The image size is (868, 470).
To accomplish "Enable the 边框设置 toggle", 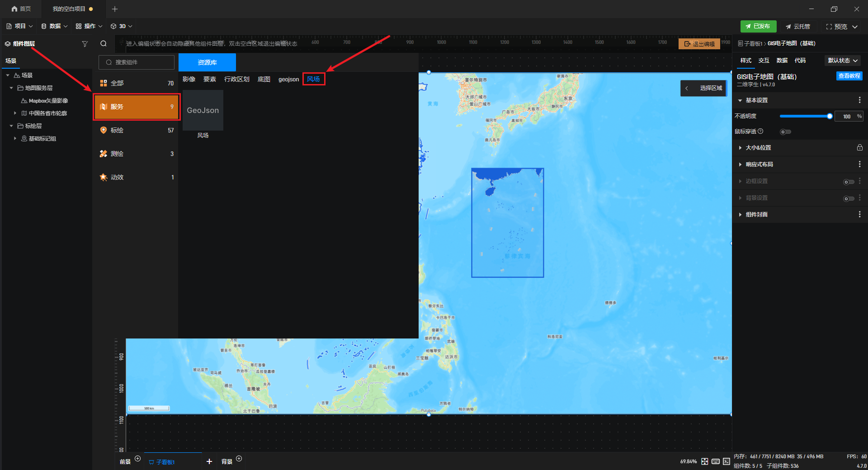I will click(849, 182).
